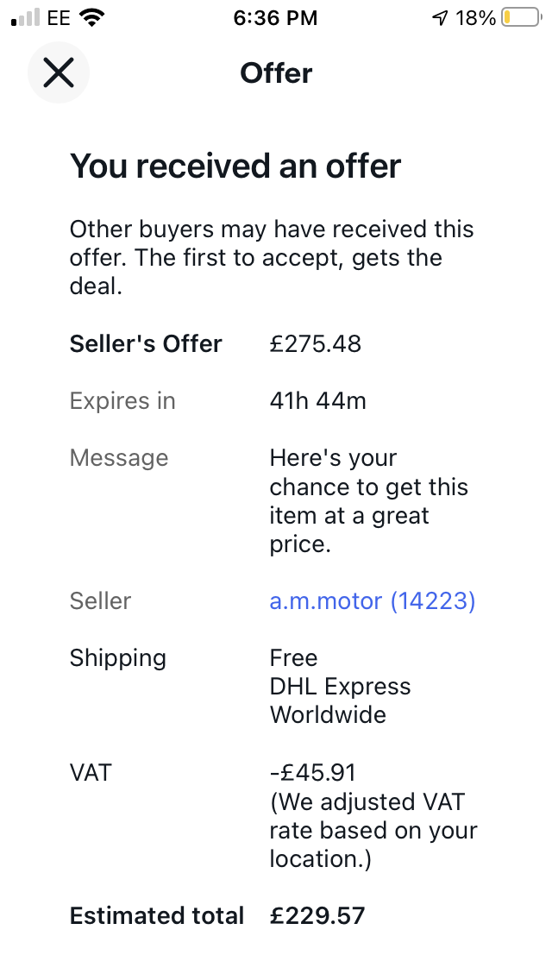Open seller a.m.motor (14223) profile link
The height and width of the screenshot is (980, 552).
point(373,600)
